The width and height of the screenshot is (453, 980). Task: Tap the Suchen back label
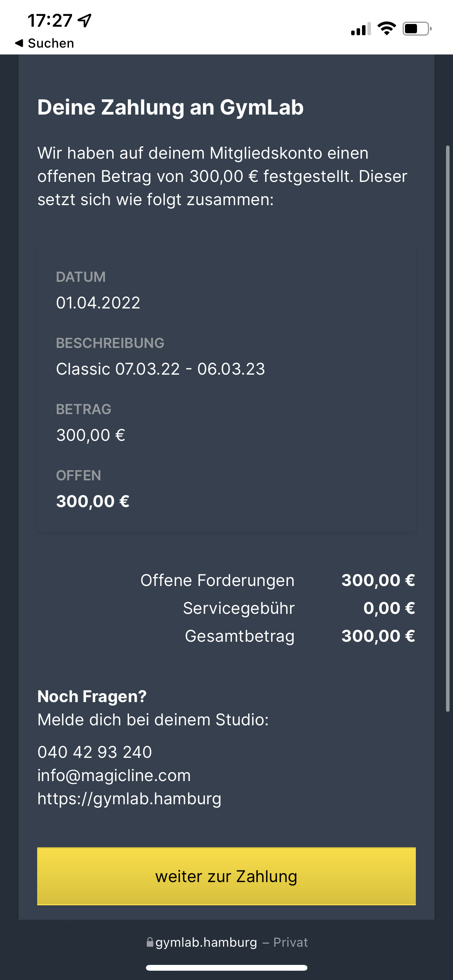click(51, 43)
